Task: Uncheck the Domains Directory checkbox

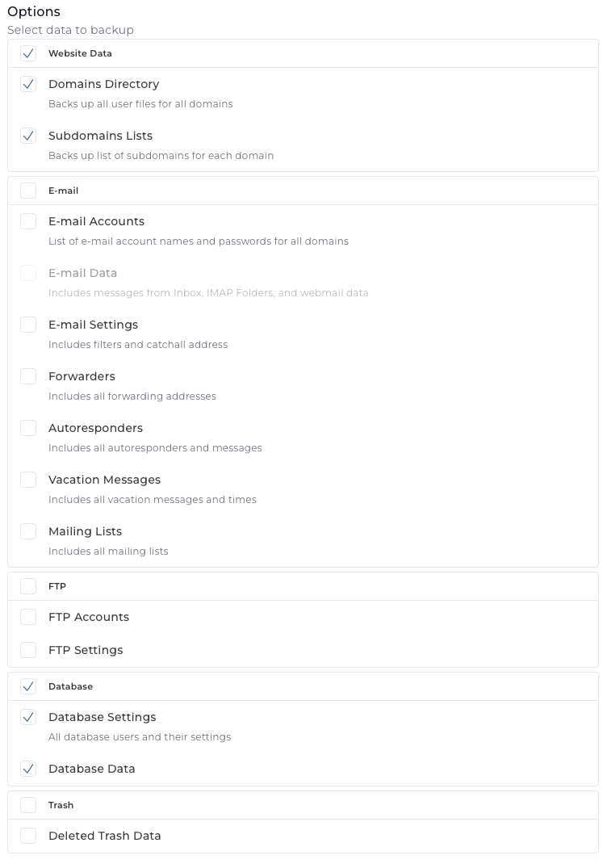Action: [28, 84]
